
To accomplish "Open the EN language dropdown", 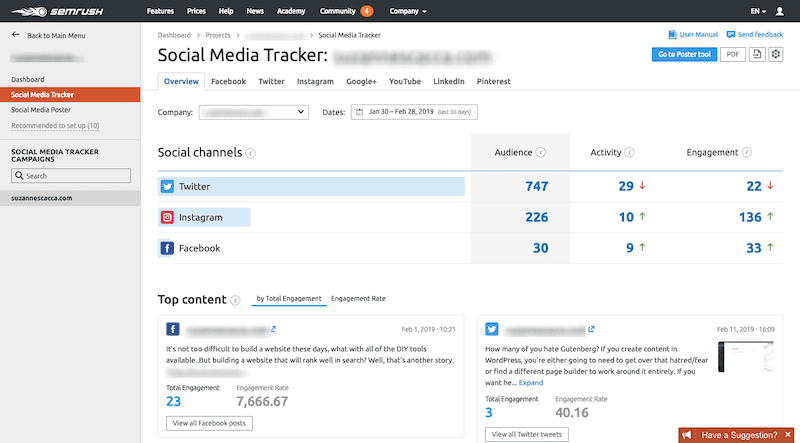I will point(758,11).
